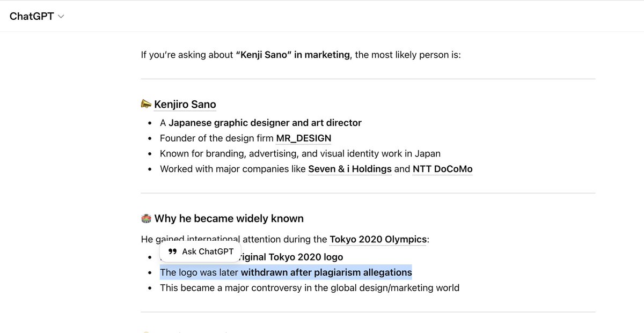644x333 pixels.
Task: Click highlighted text 'withdrawn after plagiarism allegations'
Action: pyautogui.click(x=326, y=272)
